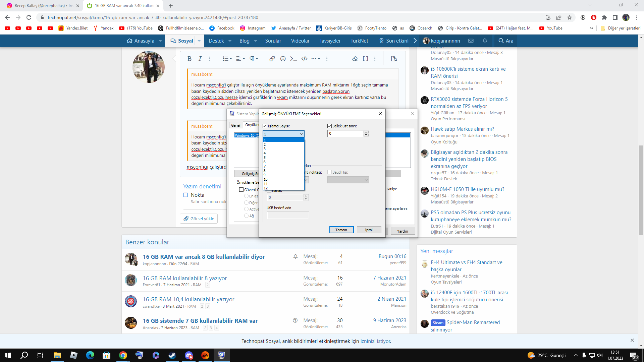Uncheck the İşlemci Sayısı checkbox
The width and height of the screenshot is (644, 362).
[265, 126]
